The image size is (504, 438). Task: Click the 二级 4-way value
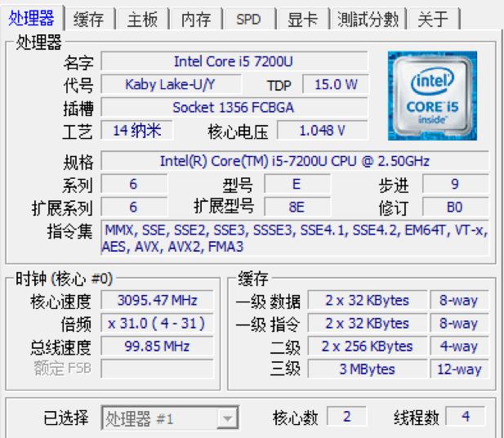click(x=459, y=346)
